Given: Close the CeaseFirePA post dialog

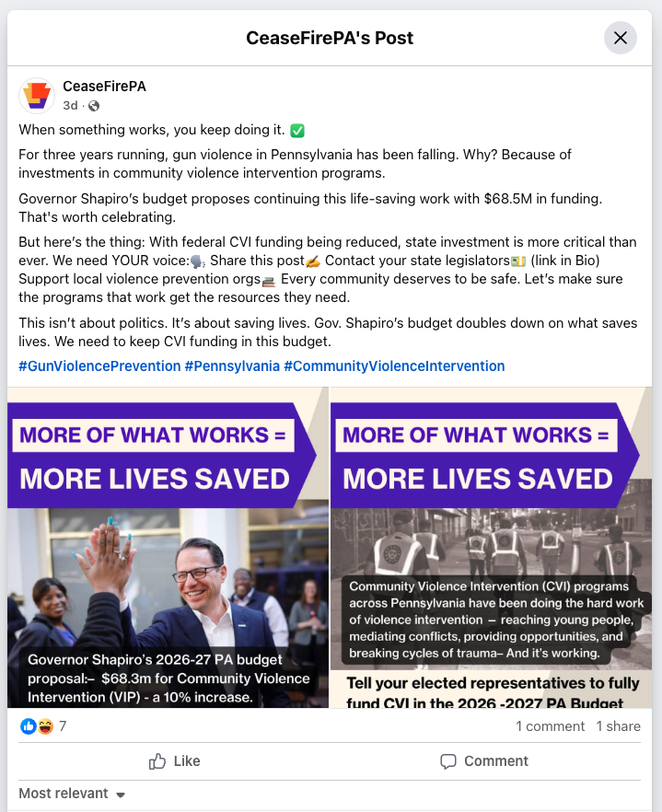Looking at the screenshot, I should click(x=620, y=38).
